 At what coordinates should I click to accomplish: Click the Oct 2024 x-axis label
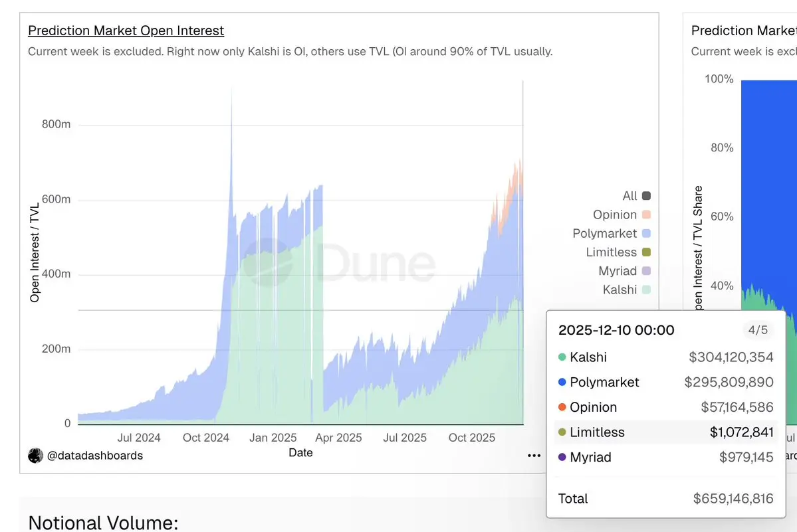point(206,438)
